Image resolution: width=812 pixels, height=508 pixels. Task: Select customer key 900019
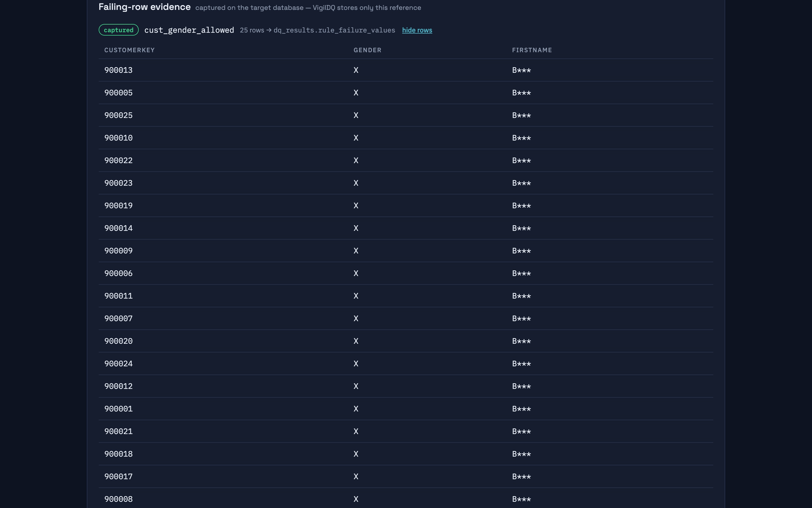(118, 206)
